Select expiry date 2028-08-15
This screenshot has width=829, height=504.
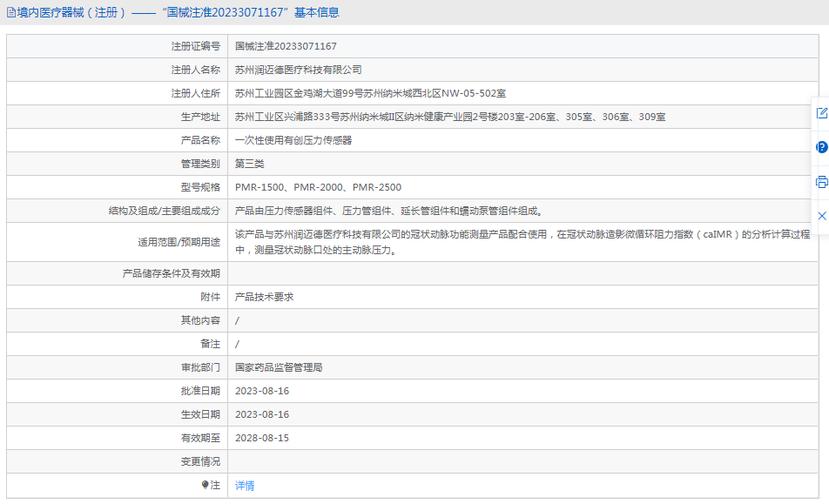pyautogui.click(x=262, y=438)
